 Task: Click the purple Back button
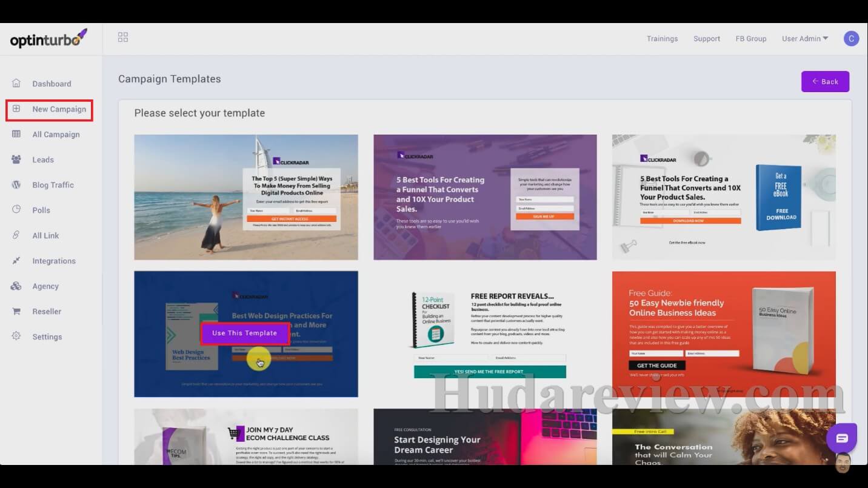[825, 81]
